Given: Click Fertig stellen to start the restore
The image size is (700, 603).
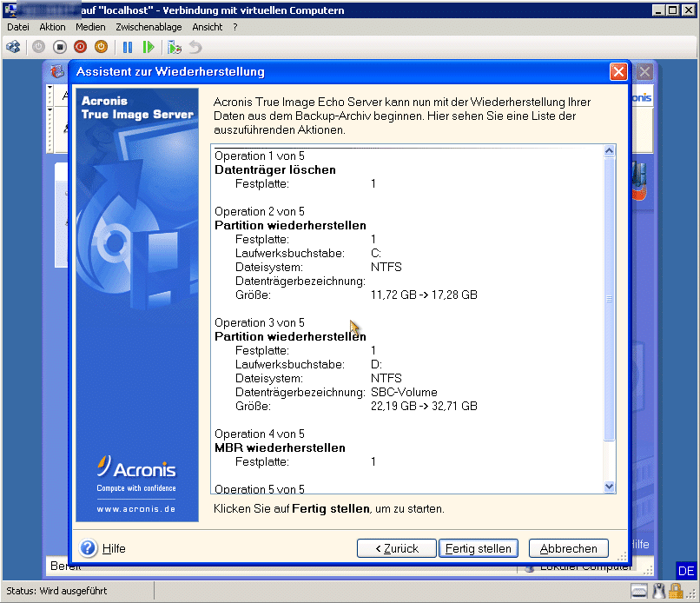Looking at the screenshot, I should (479, 548).
